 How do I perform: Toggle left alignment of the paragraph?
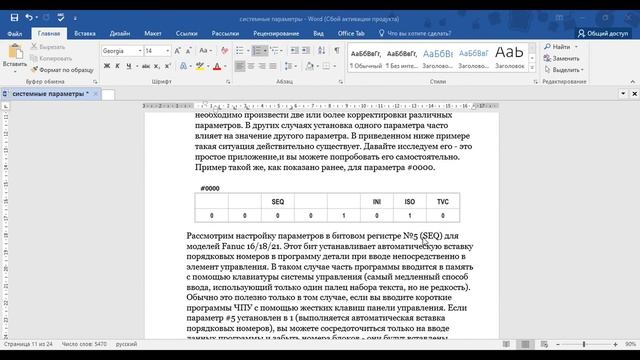[x=240, y=66]
